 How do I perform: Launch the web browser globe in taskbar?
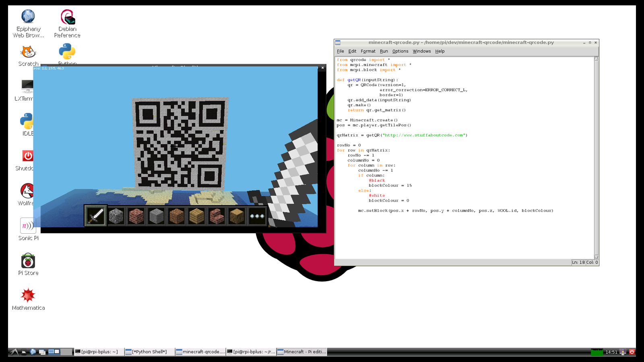(33, 352)
